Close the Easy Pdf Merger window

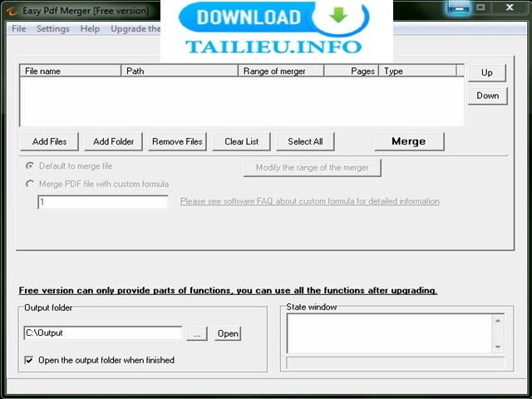510,7
